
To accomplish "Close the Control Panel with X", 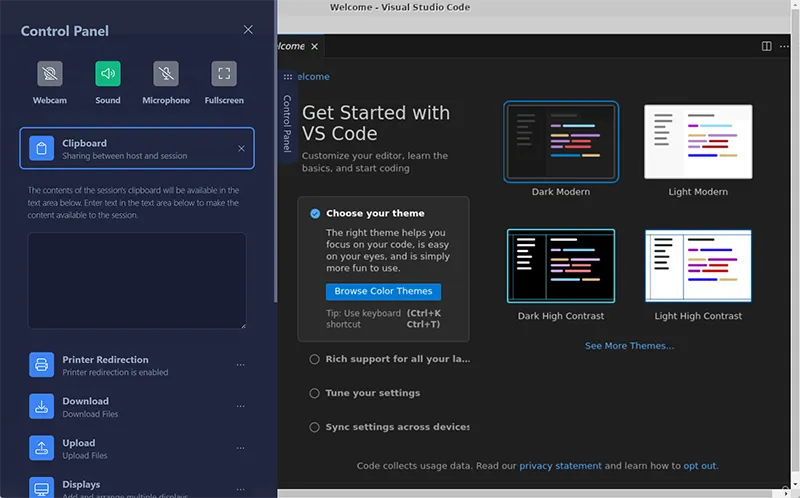I will tap(248, 30).
